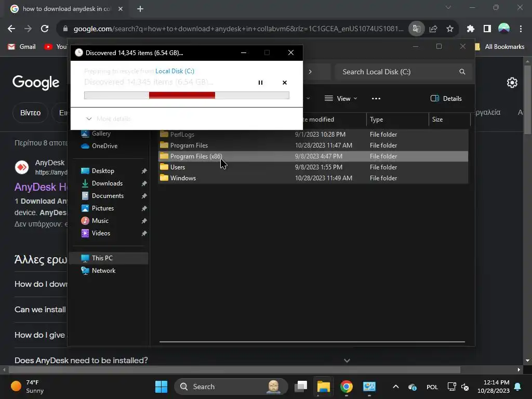Click the Translate this page icon in address bar
This screenshot has height=399, width=532.
[416, 29]
